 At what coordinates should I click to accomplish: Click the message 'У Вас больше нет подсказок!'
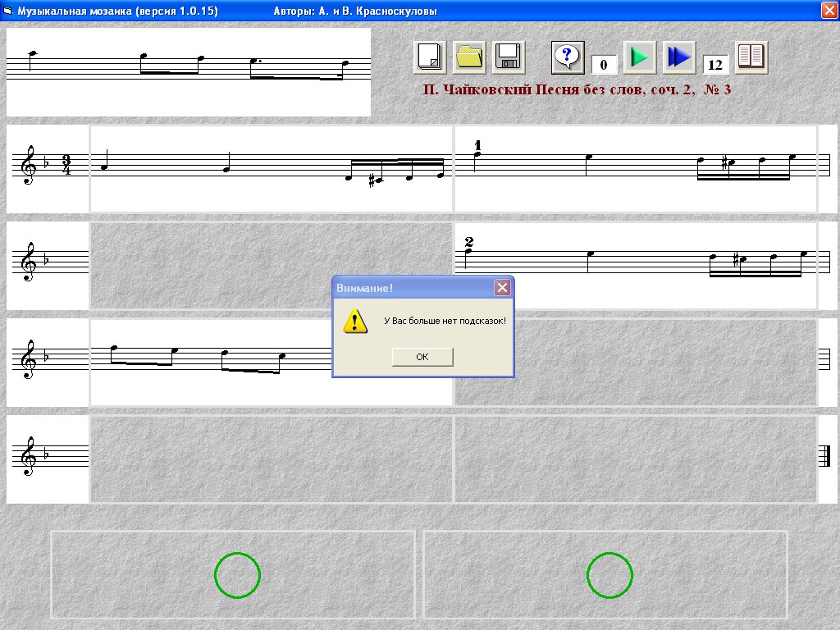click(x=445, y=321)
